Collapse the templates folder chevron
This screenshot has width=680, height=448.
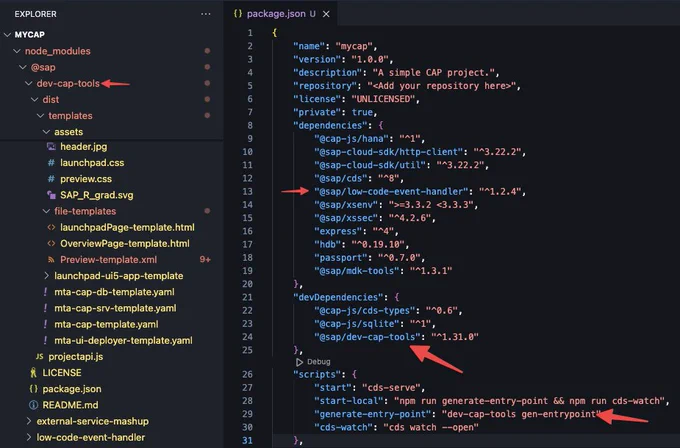click(40, 116)
